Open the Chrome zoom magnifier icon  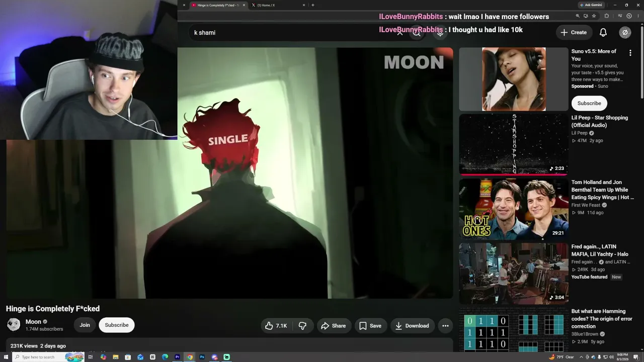pos(578,16)
